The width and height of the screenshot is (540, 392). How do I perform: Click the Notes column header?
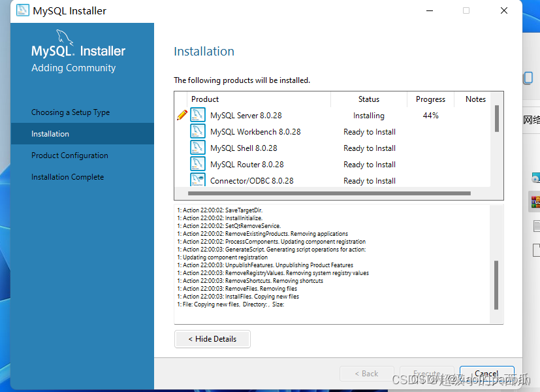pos(475,99)
